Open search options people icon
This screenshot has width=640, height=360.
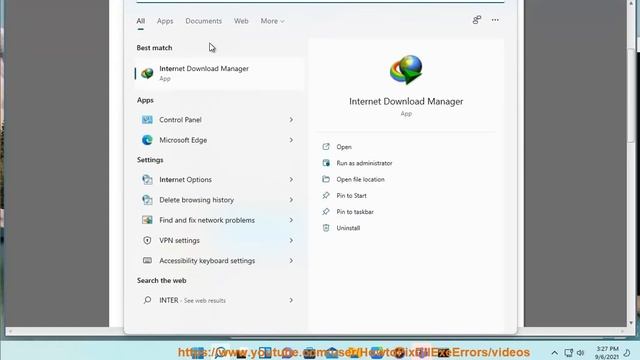[x=477, y=20]
